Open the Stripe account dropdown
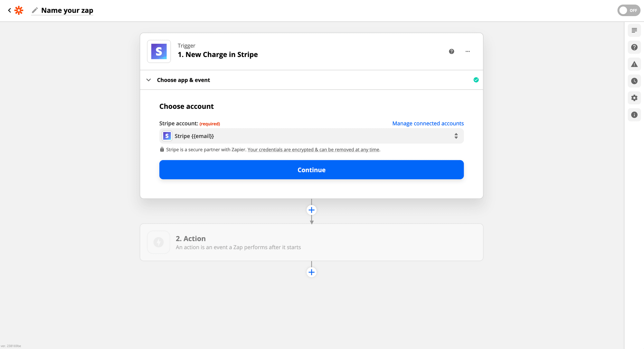644x349 pixels. coord(311,136)
